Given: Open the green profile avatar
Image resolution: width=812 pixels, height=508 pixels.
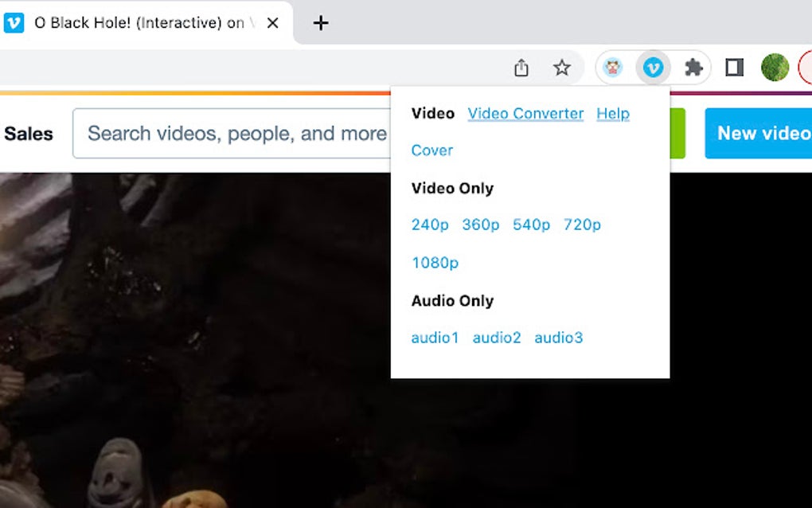Looking at the screenshot, I should tap(775, 68).
